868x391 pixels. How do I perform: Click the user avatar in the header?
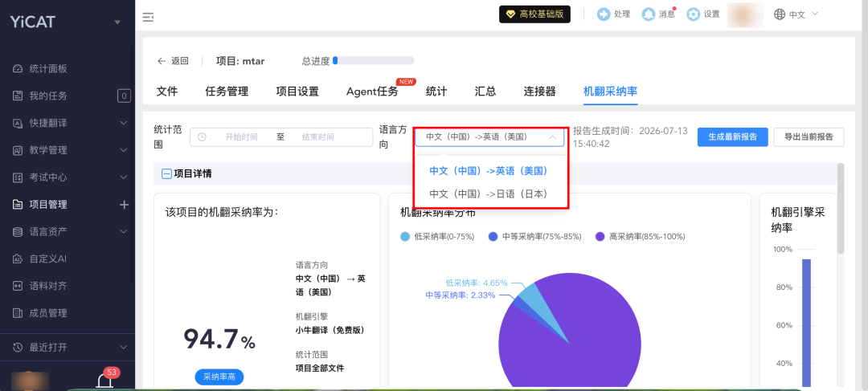coord(745,15)
